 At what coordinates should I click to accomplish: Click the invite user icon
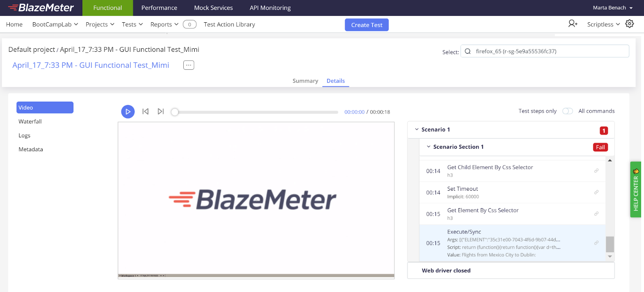click(x=573, y=24)
